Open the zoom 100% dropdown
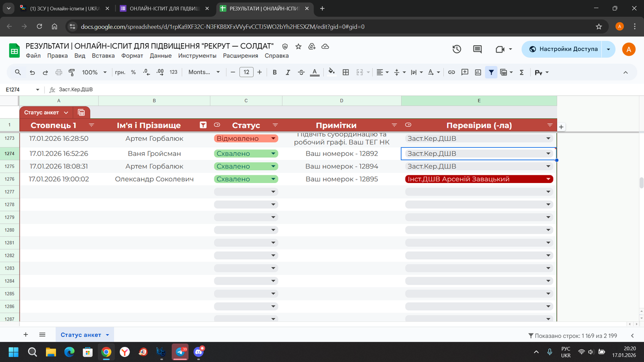The height and width of the screenshot is (362, 644). (x=94, y=72)
